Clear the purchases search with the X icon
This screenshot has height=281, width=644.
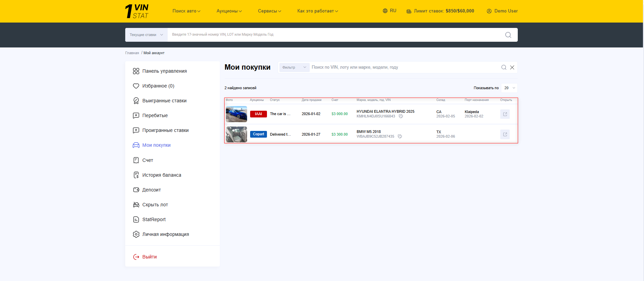[x=512, y=67]
